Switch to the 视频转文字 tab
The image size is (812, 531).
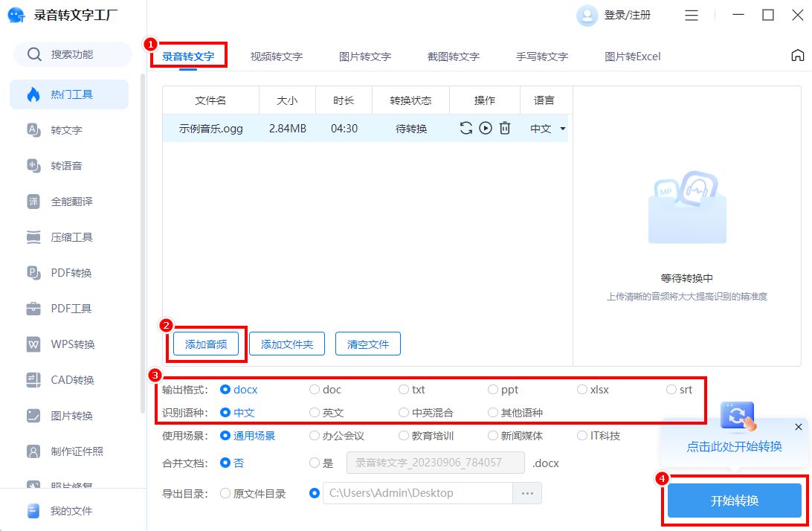(277, 56)
